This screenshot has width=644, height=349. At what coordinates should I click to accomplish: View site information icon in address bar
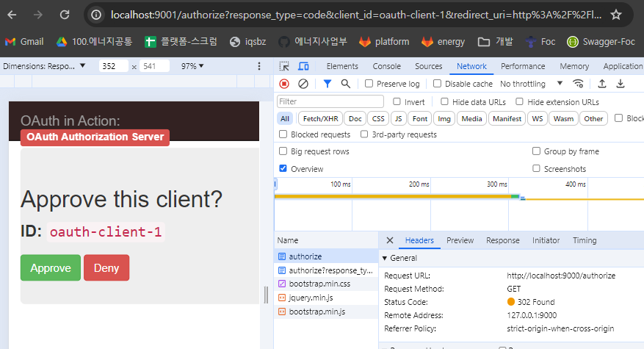pos(96,15)
